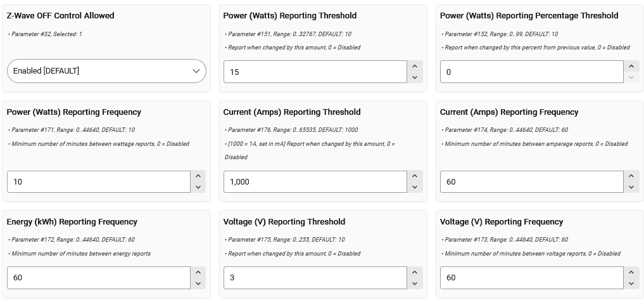Decrease Current (Amps) Reporting Threshold

point(415,187)
